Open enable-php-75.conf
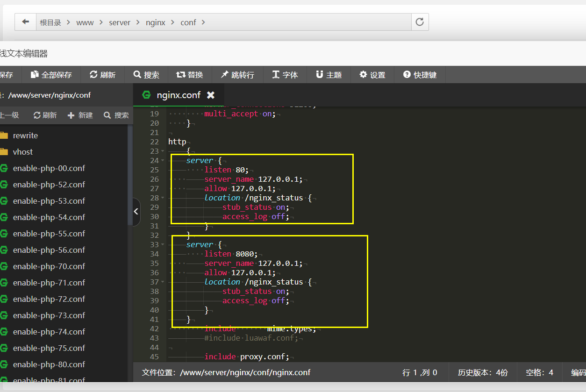This screenshot has height=392, width=586. (49, 348)
